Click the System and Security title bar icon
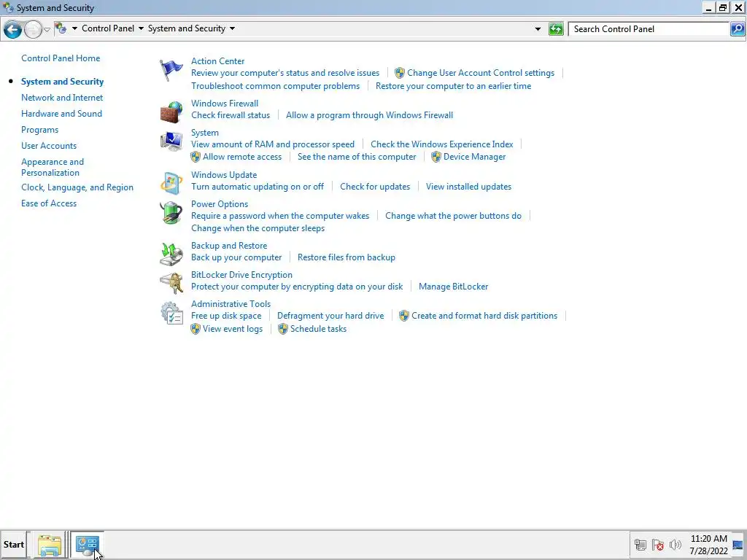This screenshot has height=560, width=747. click(x=8, y=7)
